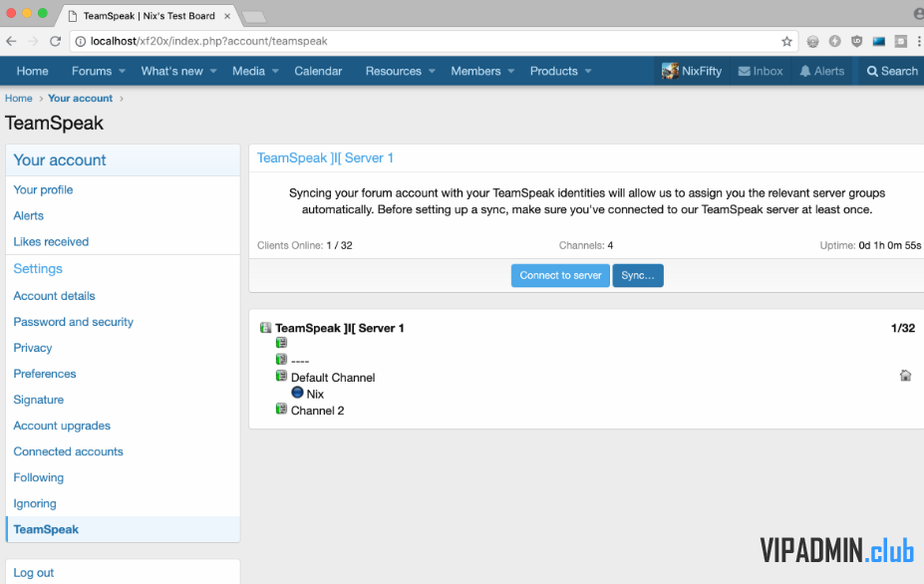This screenshot has width=924, height=584.
Task: Click the home icon on Default Channel row
Action: point(906,376)
